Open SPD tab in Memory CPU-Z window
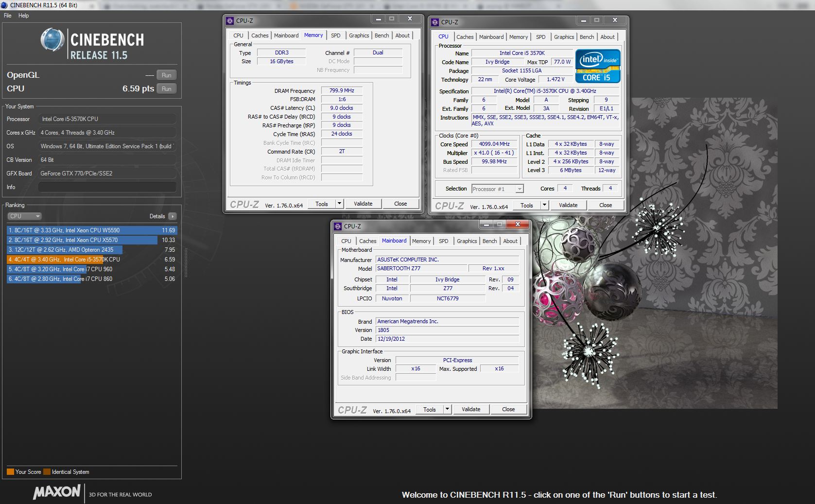The height and width of the screenshot is (504, 815). (335, 35)
